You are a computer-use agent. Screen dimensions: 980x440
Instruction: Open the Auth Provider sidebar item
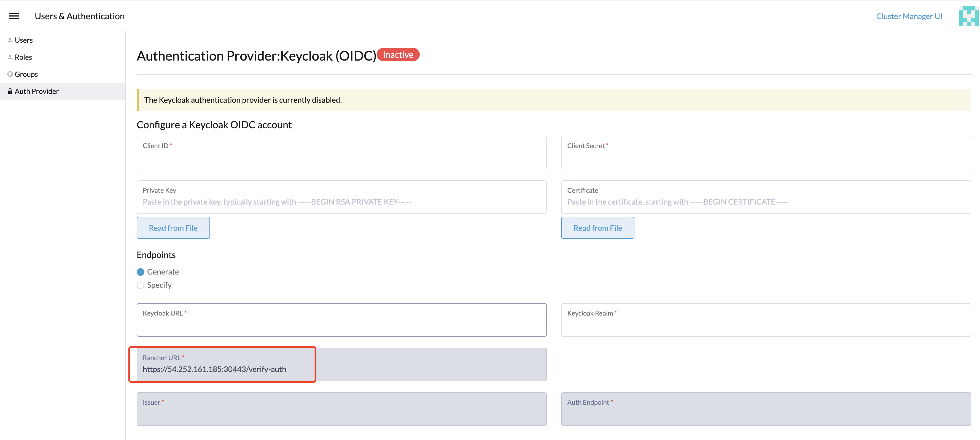(x=63, y=91)
